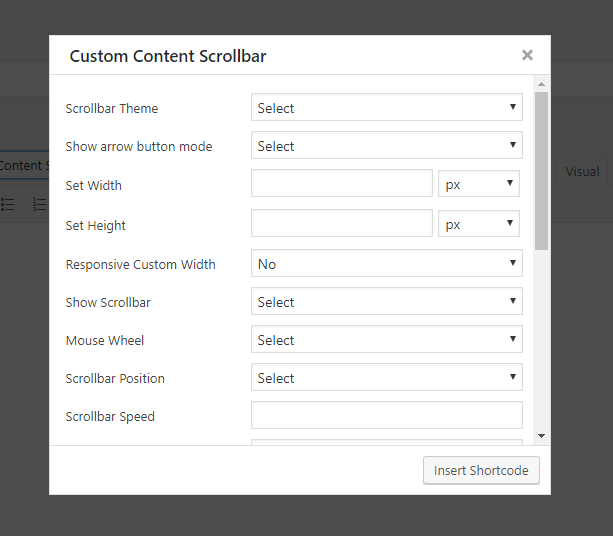
Task: Click the numbered list icon behind dialog
Action: [39, 204]
